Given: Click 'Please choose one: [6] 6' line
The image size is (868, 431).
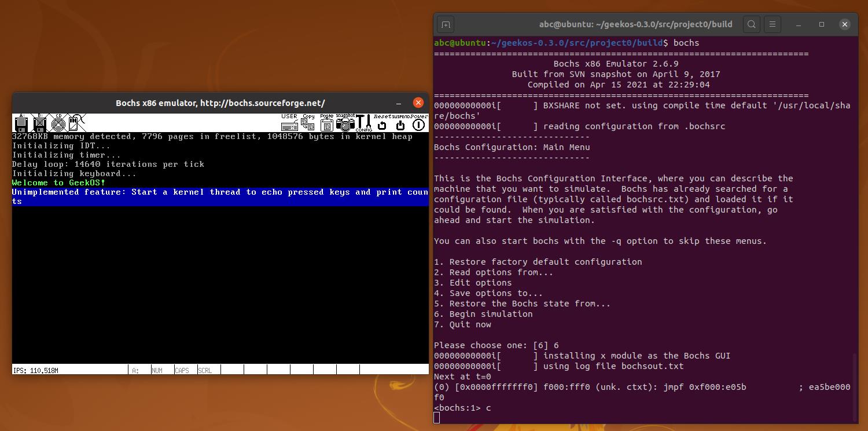Looking at the screenshot, I should (x=496, y=345).
